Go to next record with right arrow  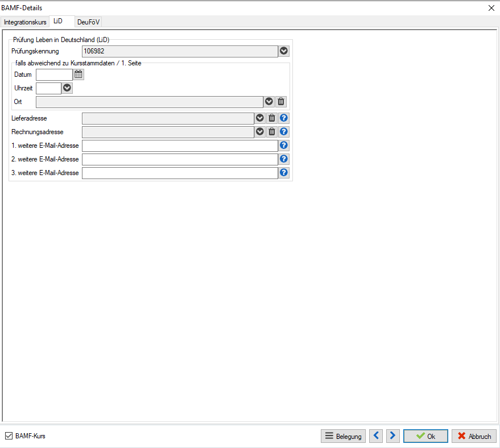393,436
